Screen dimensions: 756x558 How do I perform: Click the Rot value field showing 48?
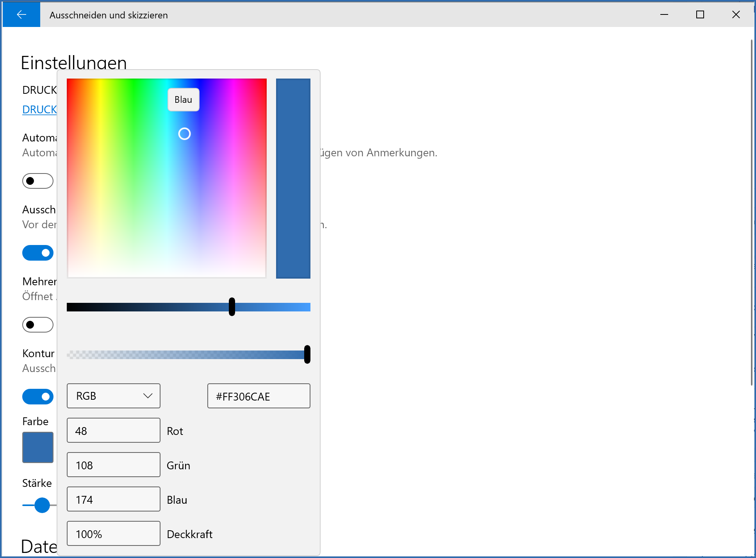pyautogui.click(x=113, y=431)
